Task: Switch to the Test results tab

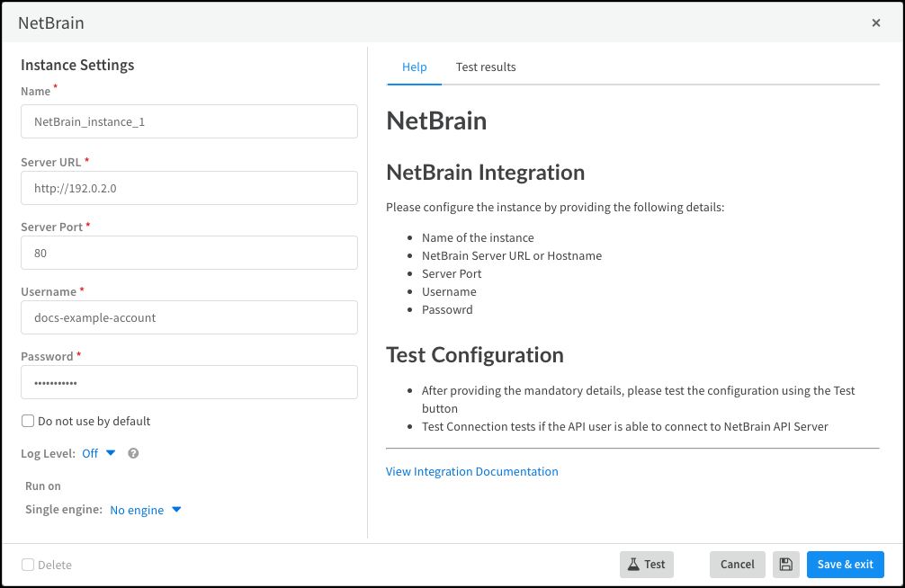Action: (x=486, y=67)
